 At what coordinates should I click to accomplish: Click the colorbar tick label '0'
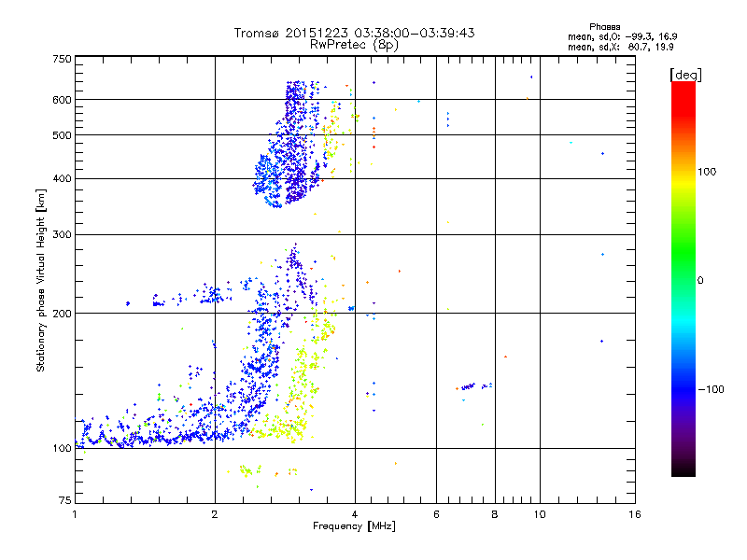[x=700, y=281]
